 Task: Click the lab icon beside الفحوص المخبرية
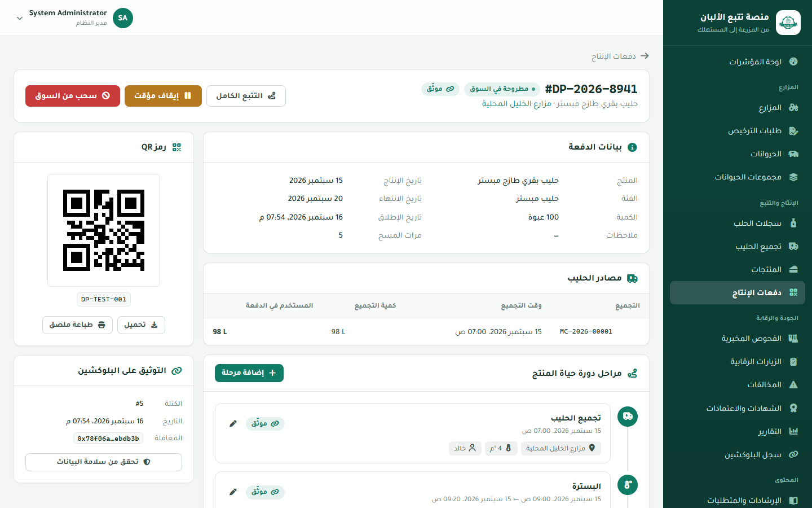tap(793, 339)
